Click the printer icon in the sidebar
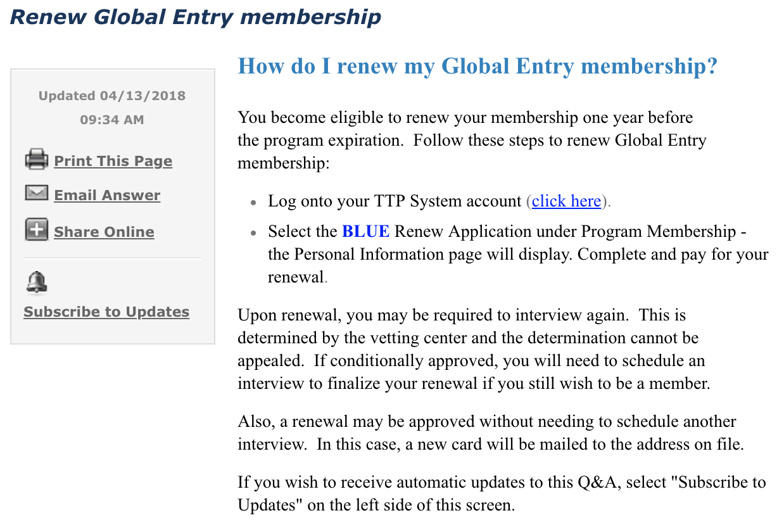 pos(37,159)
